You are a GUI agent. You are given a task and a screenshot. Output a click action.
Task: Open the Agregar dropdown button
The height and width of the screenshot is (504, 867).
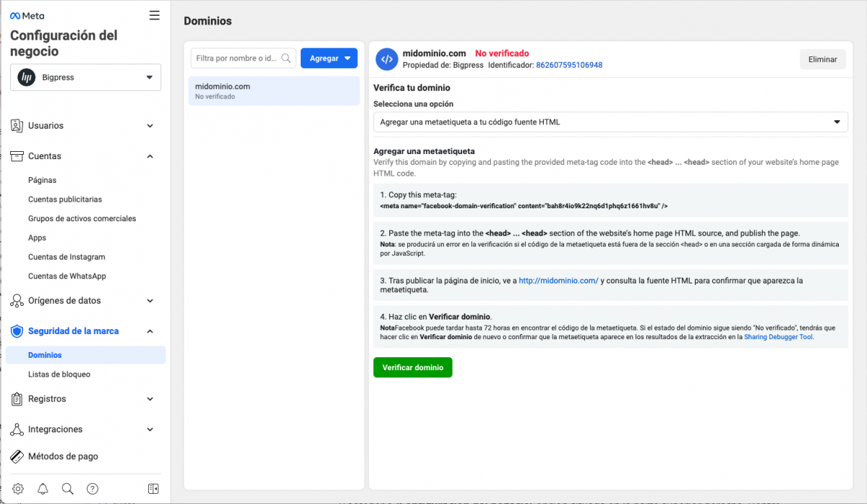tap(329, 58)
